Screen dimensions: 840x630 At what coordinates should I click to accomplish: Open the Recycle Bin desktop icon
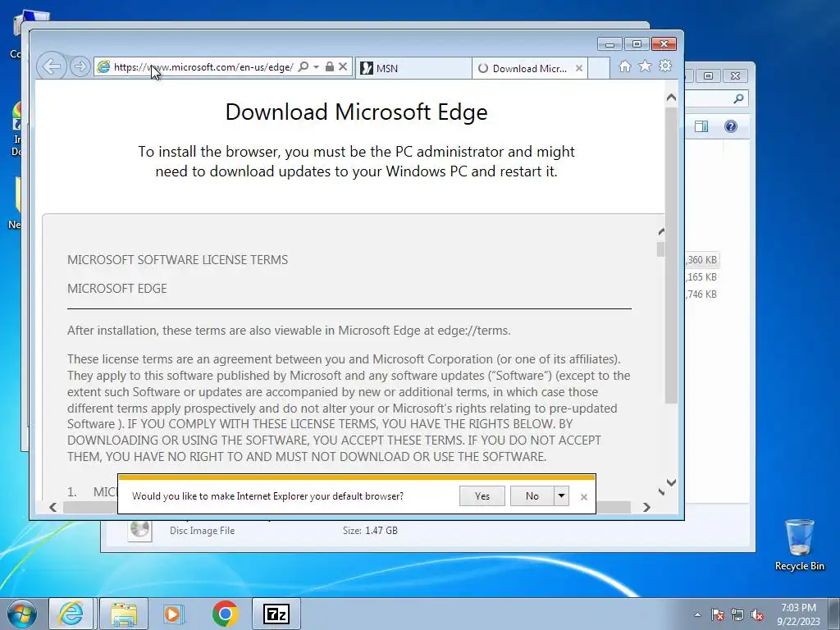(799, 545)
